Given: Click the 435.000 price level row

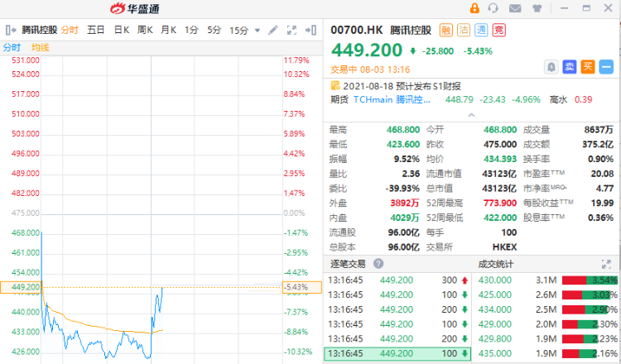Looking at the screenshot, I should [x=547, y=353].
